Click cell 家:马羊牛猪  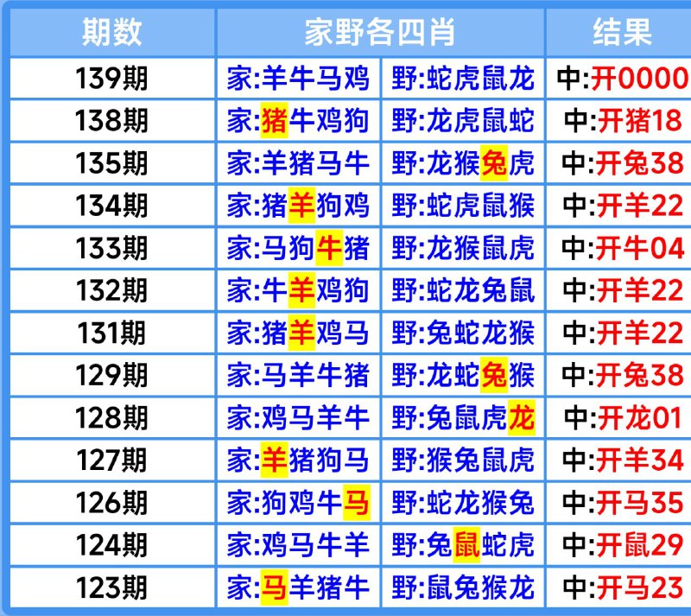pyautogui.click(x=298, y=375)
